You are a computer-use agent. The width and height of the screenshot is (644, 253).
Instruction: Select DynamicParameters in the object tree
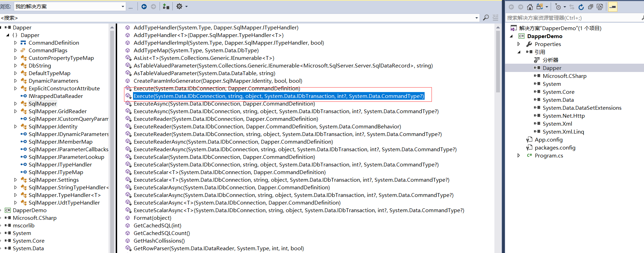(x=54, y=81)
